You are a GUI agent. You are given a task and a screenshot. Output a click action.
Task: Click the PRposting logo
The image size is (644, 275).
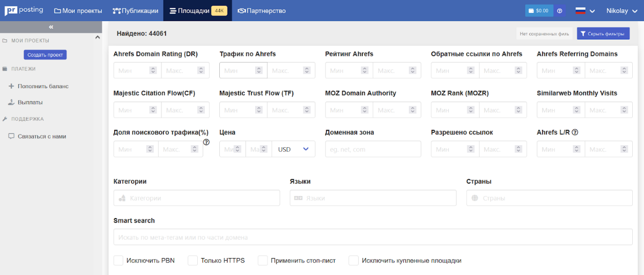pyautogui.click(x=24, y=10)
